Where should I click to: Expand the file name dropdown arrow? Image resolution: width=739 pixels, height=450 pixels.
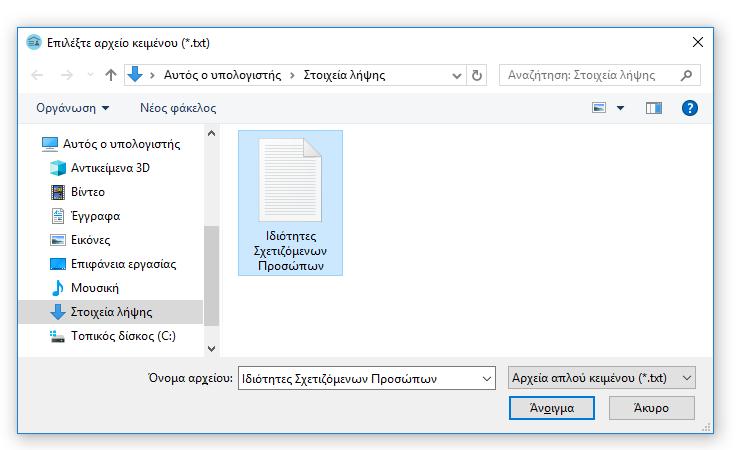point(487,378)
